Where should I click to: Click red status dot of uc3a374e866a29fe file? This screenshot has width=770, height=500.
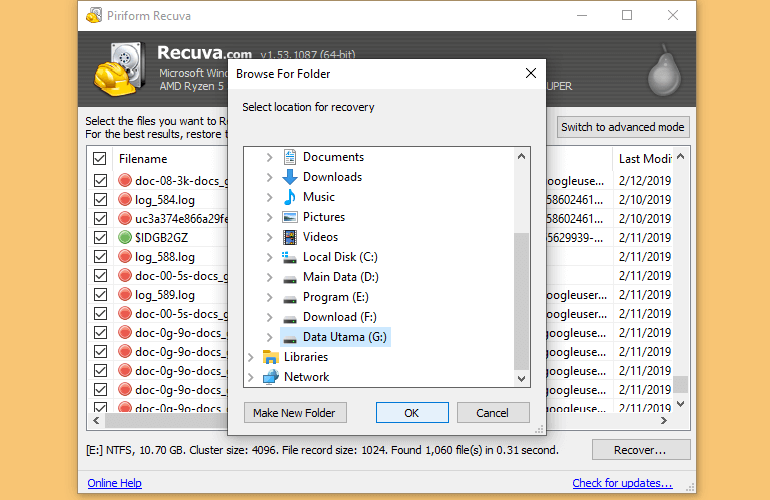click(125, 218)
